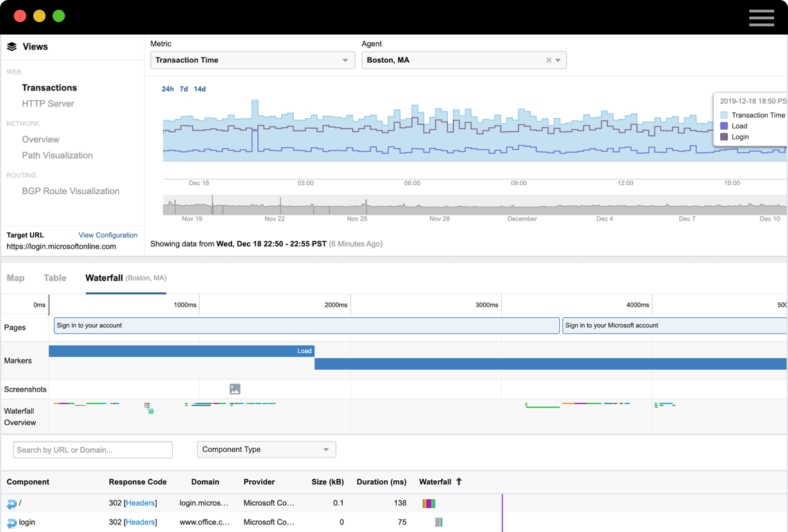This screenshot has width=788, height=532.
Task: Click the screenshot image icon in timeline
Action: (235, 390)
